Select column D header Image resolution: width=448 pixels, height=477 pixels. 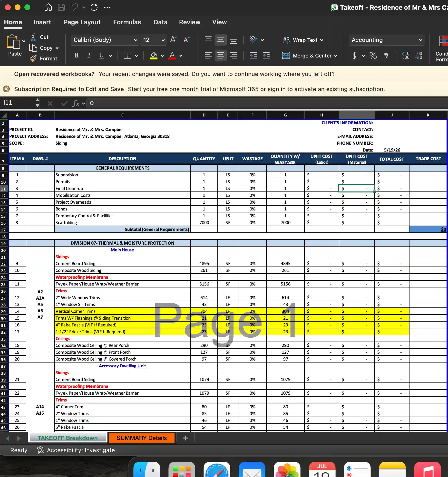click(x=204, y=115)
